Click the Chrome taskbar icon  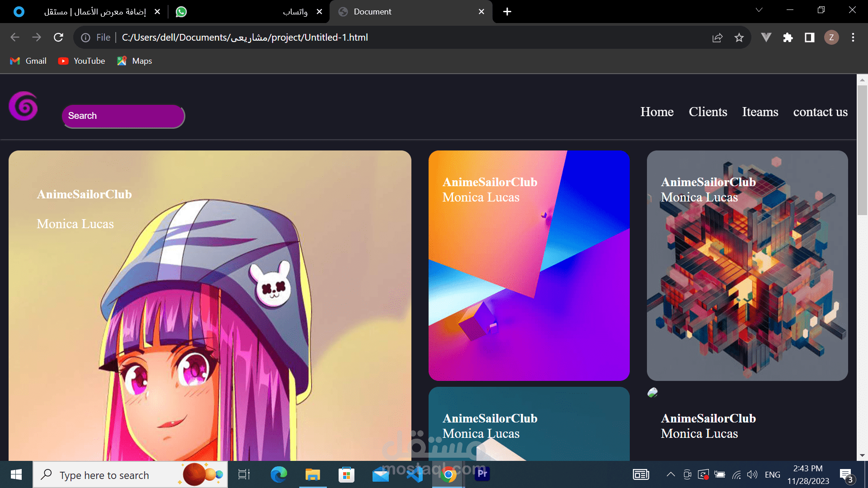pyautogui.click(x=448, y=474)
